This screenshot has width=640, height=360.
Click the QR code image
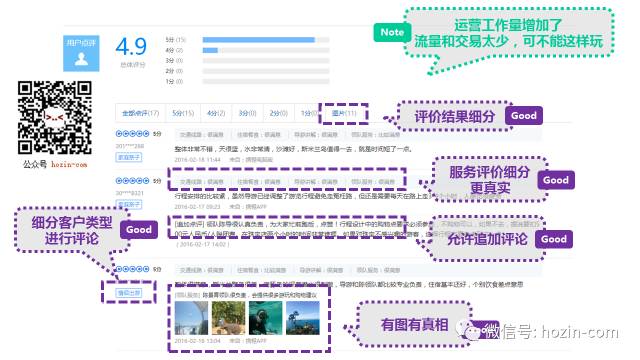click(55, 118)
